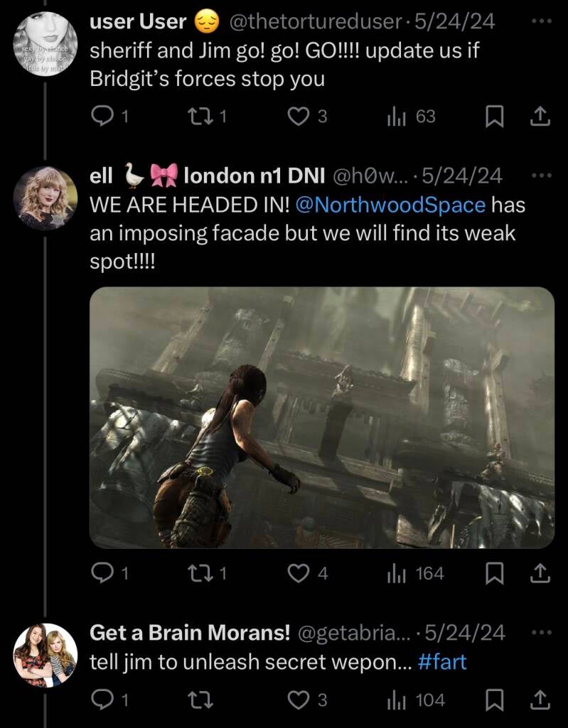The image size is (568, 728).
Task: Open Get a Brain Morans! profile picture
Action: tap(45, 655)
